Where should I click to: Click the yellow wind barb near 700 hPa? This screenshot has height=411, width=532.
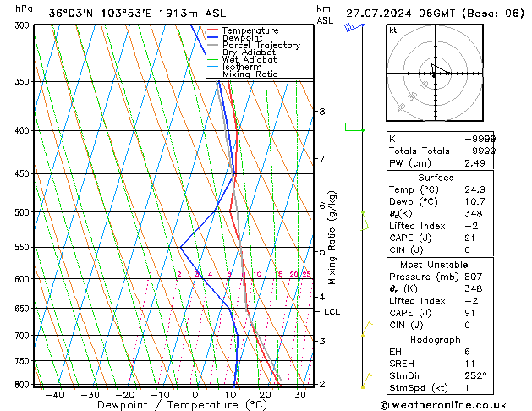366,329
